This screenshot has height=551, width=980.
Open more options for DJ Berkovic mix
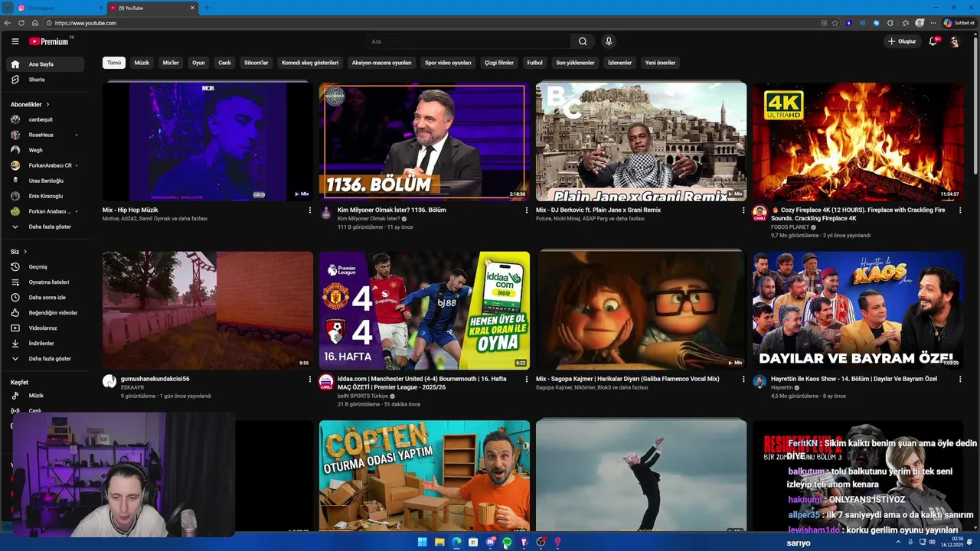click(743, 210)
